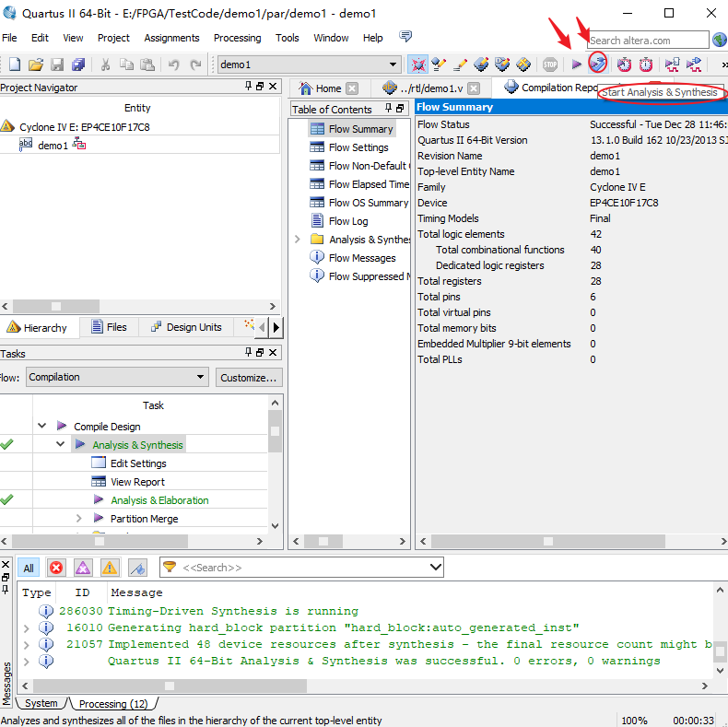
Task: Select Flow Settings in Table of Contents
Action: 358,147
